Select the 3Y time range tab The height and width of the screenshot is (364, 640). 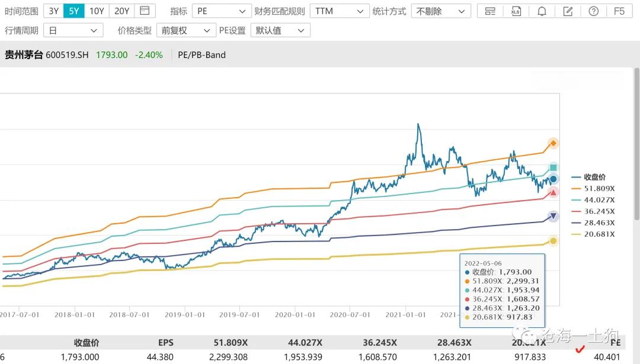click(x=53, y=11)
